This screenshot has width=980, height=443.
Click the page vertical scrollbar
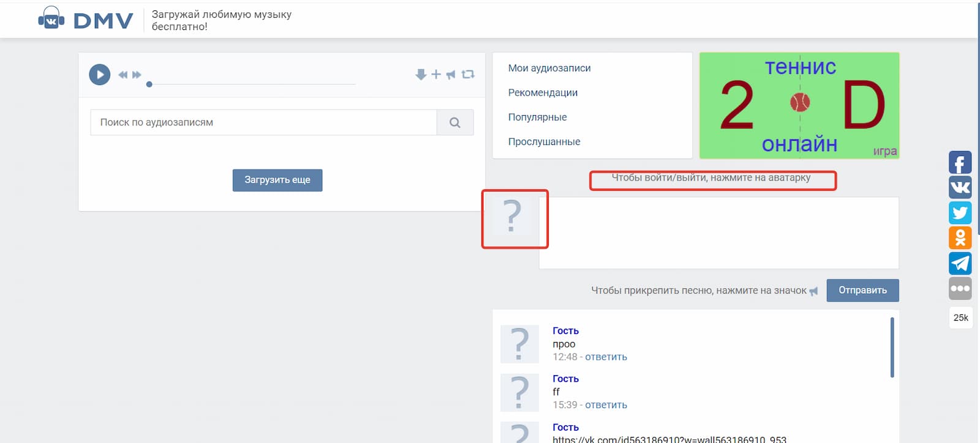pos(978,119)
